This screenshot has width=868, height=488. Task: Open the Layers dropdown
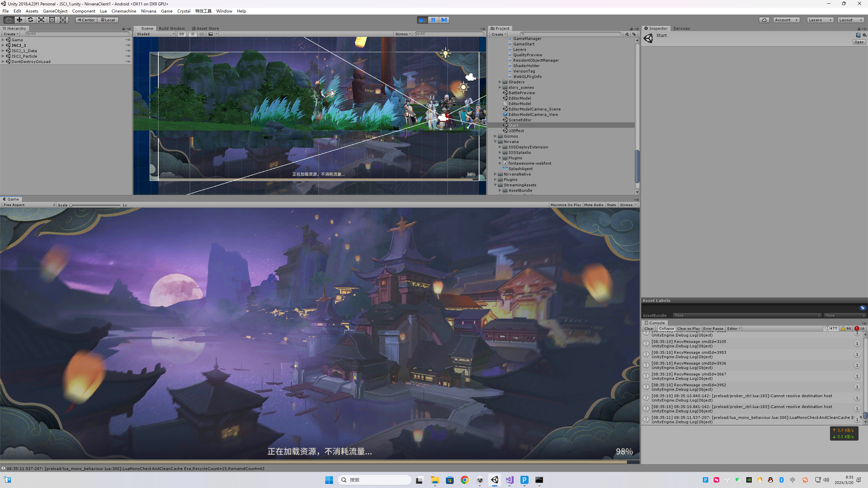(x=820, y=20)
